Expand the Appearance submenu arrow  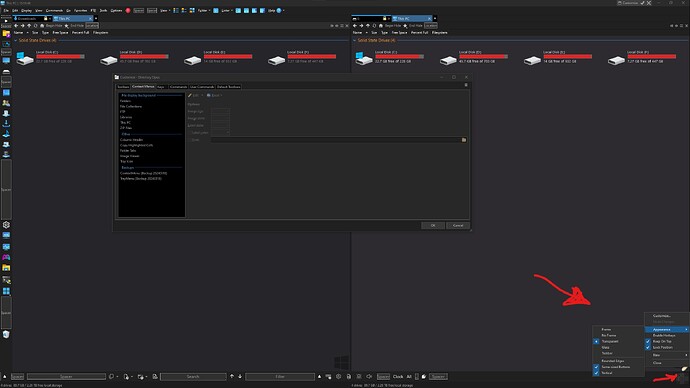coord(686,329)
